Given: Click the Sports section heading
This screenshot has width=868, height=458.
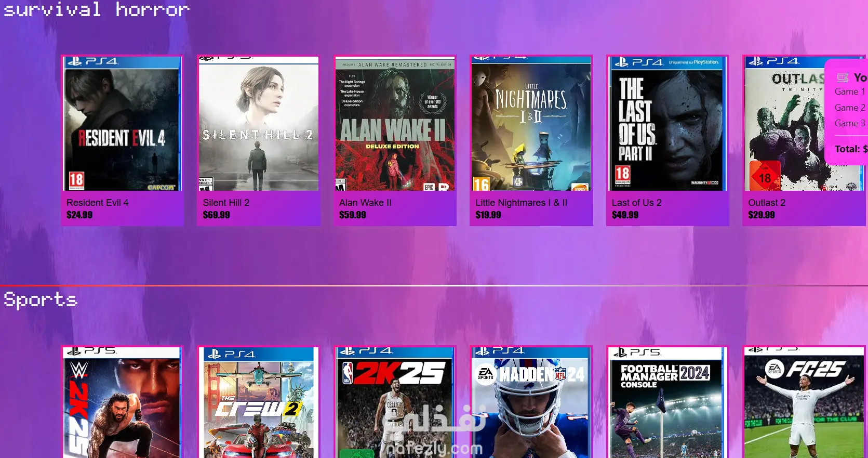Looking at the screenshot, I should [x=41, y=300].
